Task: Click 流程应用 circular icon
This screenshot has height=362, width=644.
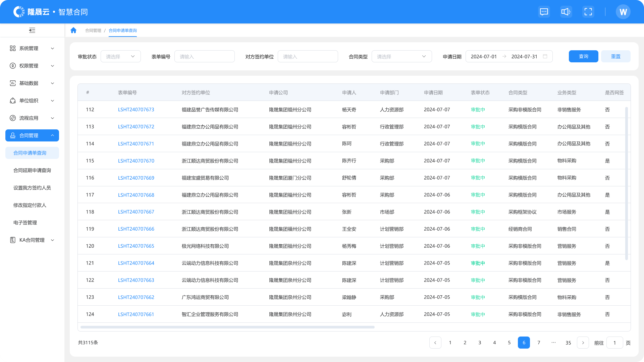Action: (x=13, y=118)
